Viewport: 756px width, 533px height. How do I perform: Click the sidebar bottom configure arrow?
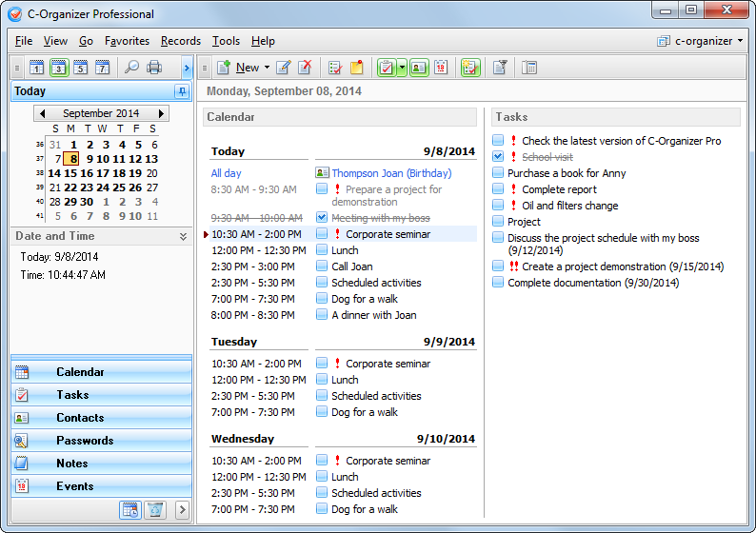pyautogui.click(x=182, y=510)
